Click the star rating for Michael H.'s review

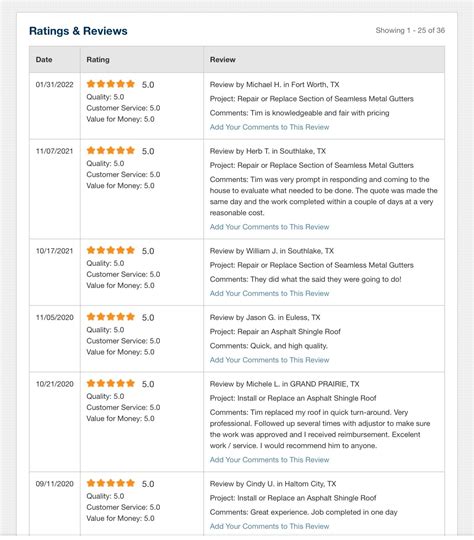(111, 84)
